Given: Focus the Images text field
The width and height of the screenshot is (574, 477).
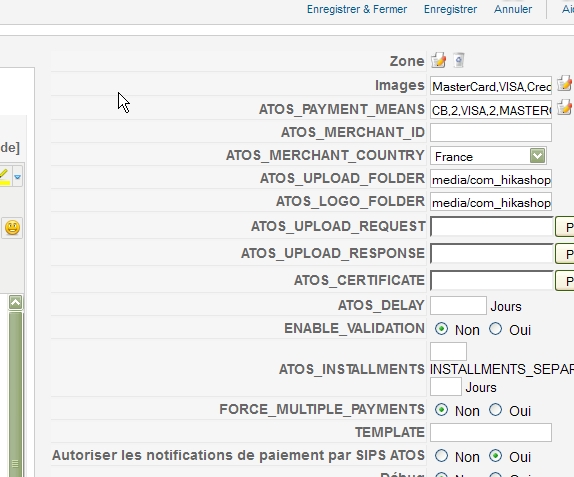Looking at the screenshot, I should coord(491,86).
